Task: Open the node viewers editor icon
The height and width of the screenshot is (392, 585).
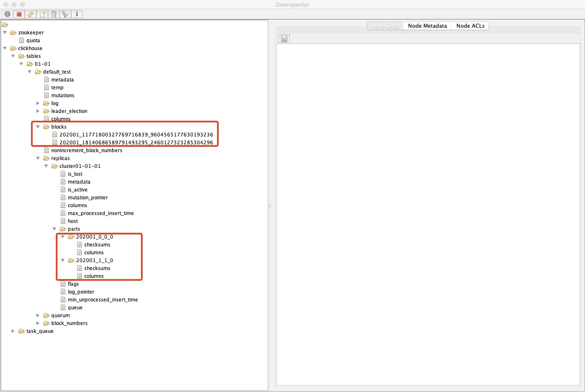Action: pos(65,14)
